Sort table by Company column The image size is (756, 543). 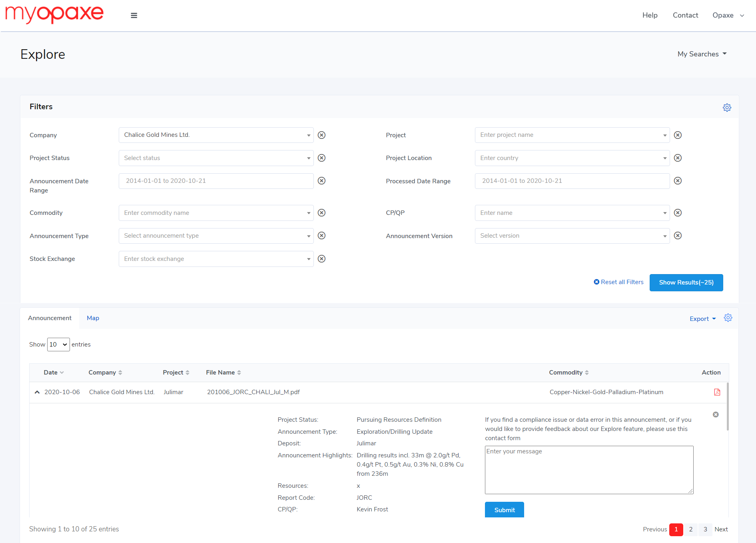pos(105,373)
